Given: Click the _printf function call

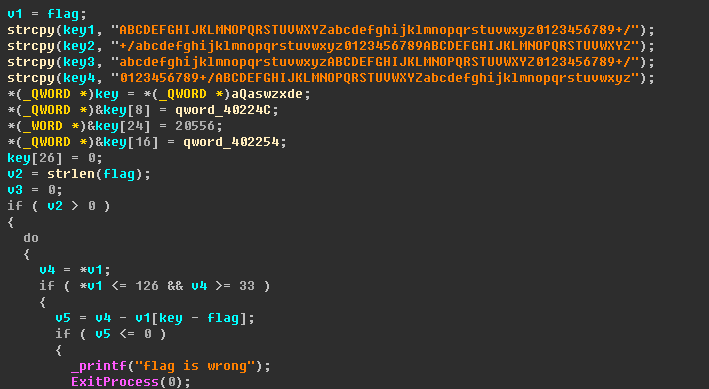Looking at the screenshot, I should coord(99,365).
